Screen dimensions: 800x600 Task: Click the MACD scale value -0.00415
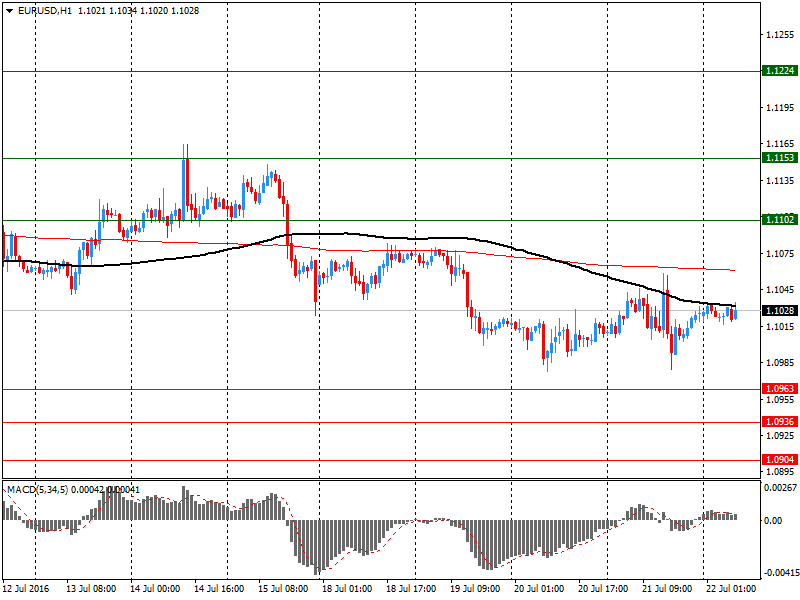(781, 572)
